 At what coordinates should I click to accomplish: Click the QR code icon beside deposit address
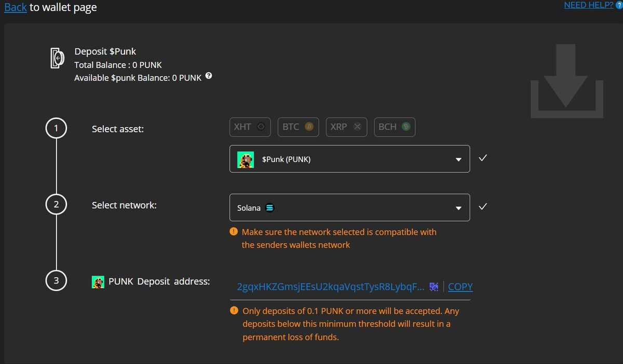[x=434, y=286]
